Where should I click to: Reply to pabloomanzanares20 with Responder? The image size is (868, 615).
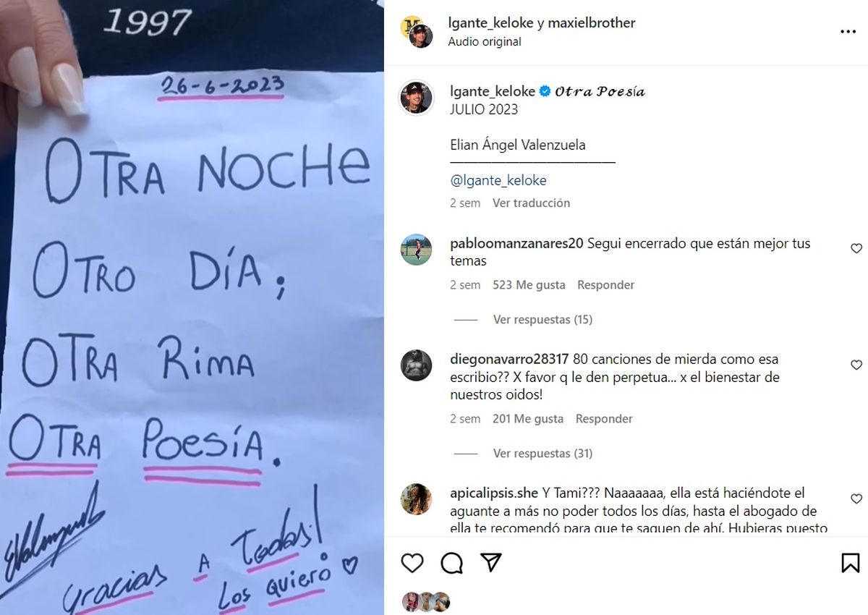tap(605, 284)
